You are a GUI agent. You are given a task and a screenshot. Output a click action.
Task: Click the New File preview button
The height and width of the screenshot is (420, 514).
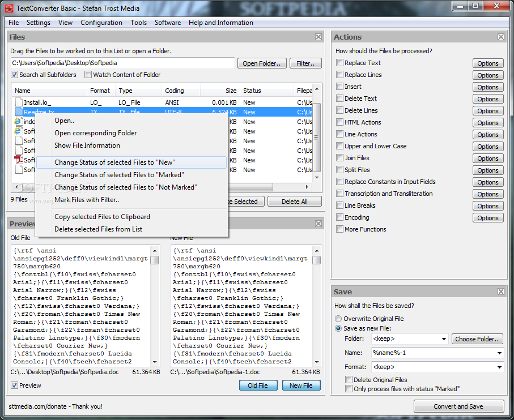coord(301,385)
